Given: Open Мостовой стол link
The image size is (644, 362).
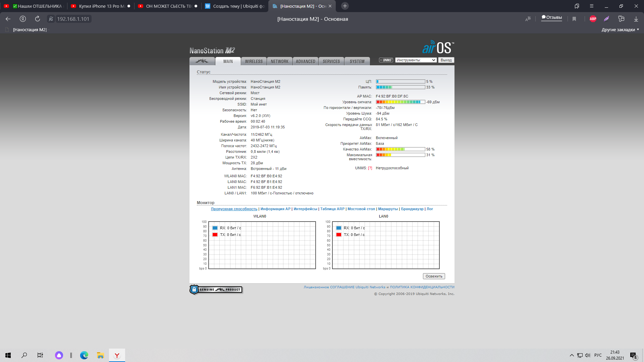Looking at the screenshot, I should (361, 209).
